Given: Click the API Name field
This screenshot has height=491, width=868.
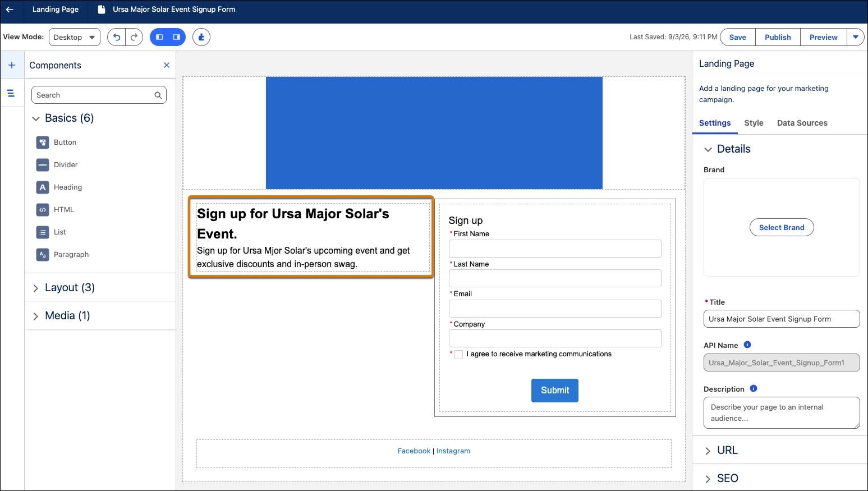Looking at the screenshot, I should pos(782,362).
